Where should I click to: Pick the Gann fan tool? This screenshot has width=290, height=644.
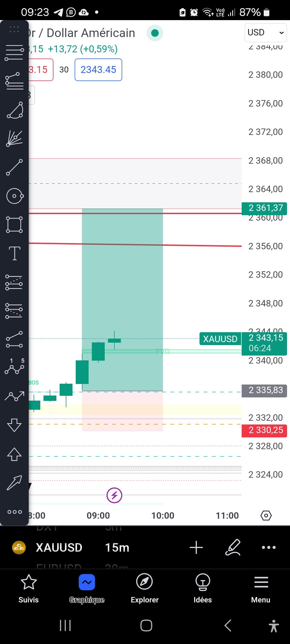point(14,138)
